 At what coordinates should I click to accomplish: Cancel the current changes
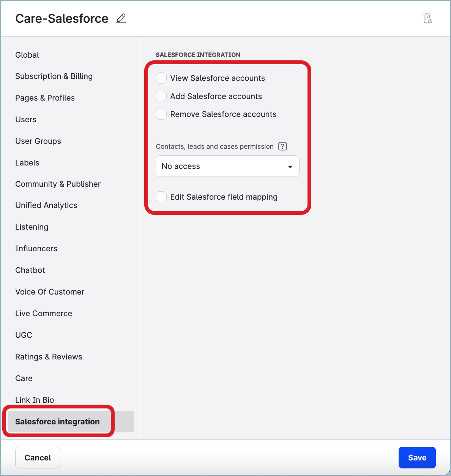point(38,457)
